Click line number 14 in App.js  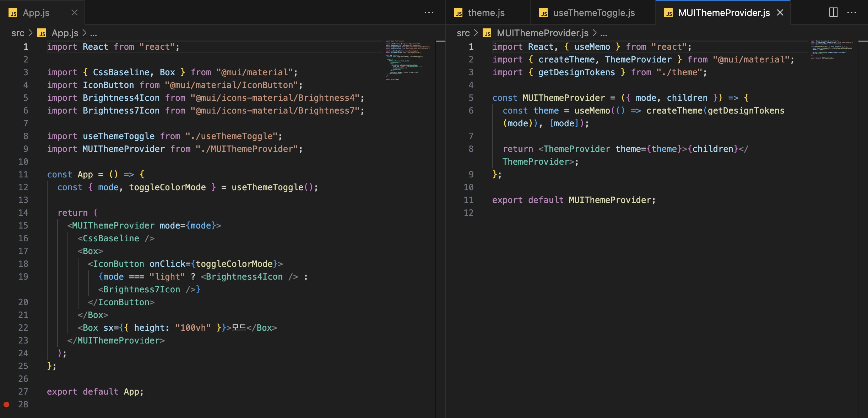tap(23, 213)
